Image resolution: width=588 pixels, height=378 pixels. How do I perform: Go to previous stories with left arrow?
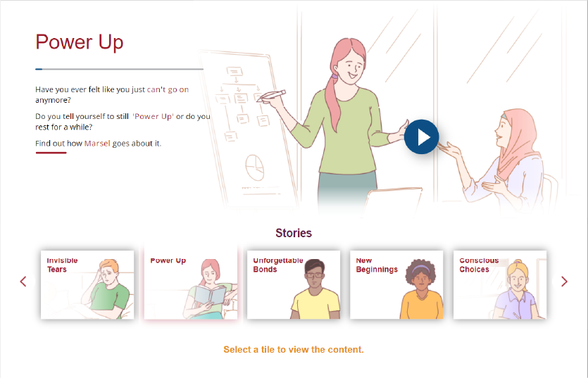(23, 282)
